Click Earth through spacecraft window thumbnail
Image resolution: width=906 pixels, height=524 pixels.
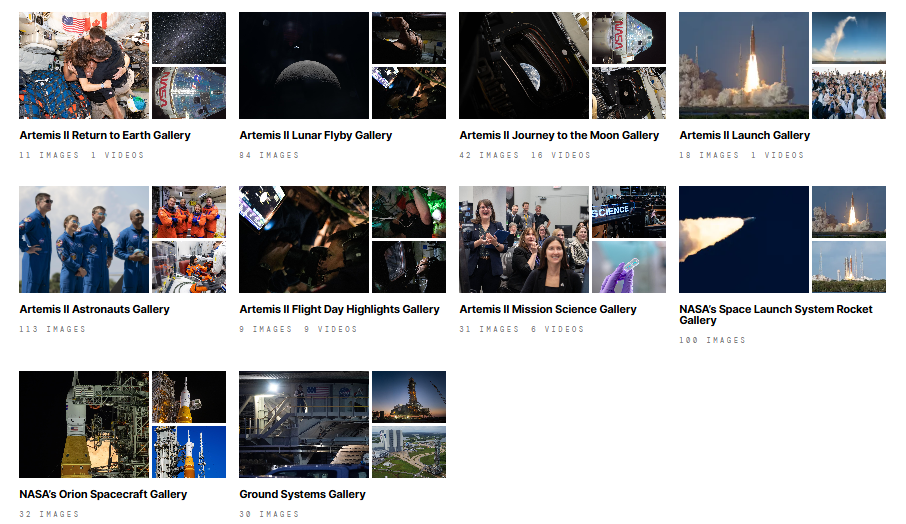[524, 66]
